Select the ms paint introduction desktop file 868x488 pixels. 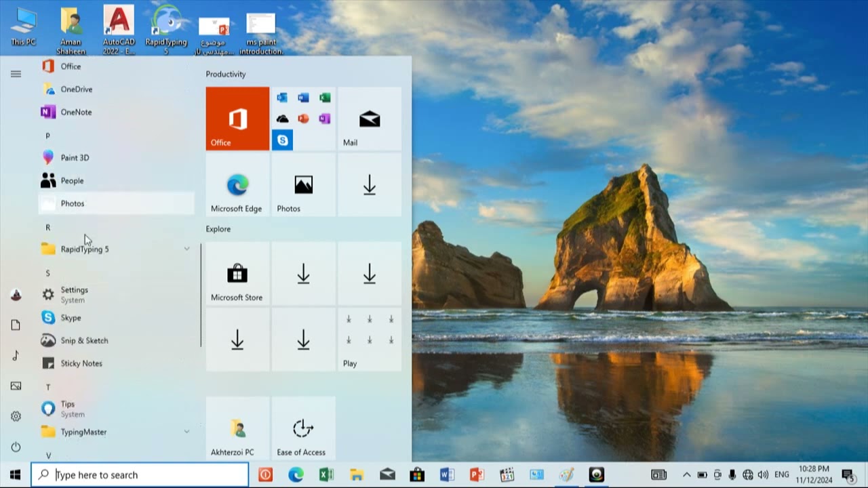point(261,34)
